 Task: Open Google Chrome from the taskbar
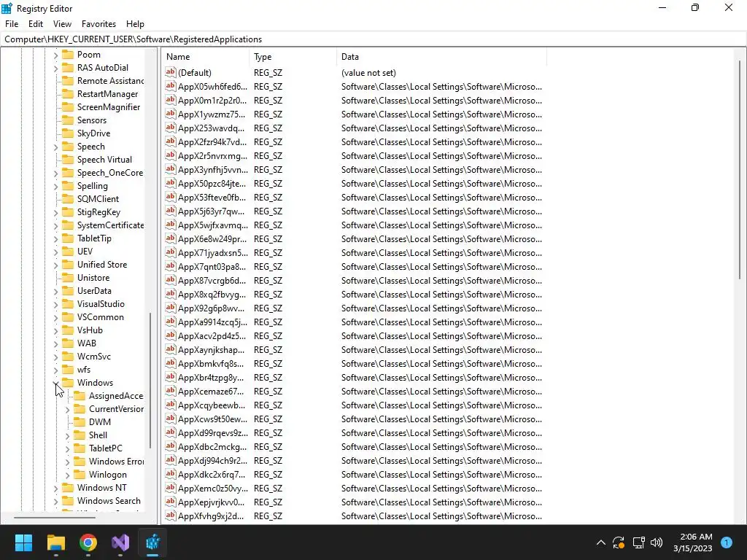click(x=88, y=542)
